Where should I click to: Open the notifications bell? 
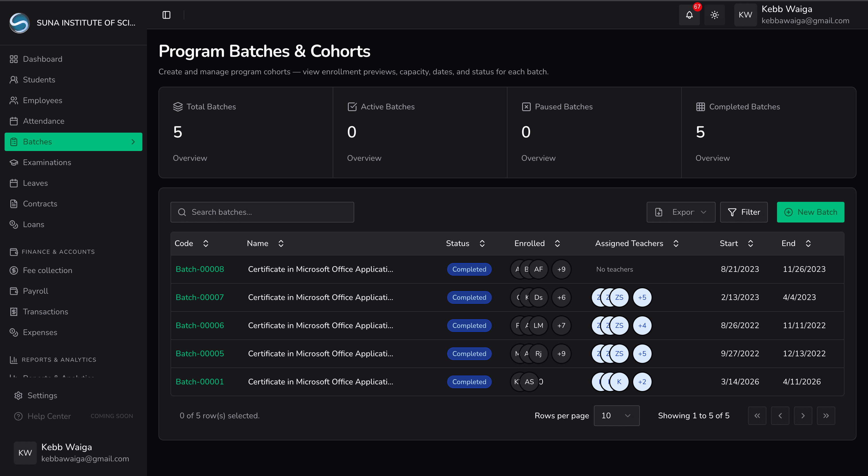(x=689, y=15)
